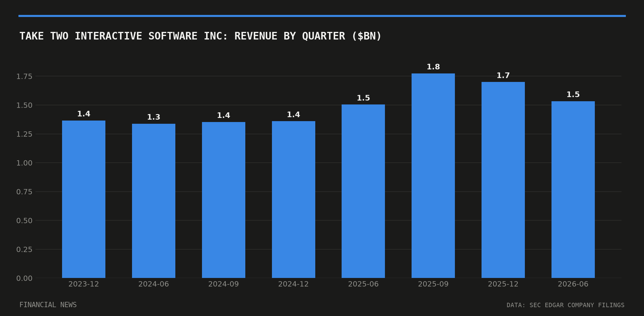Click the 2024-12 x-axis label
644x316 pixels.
coord(294,284)
